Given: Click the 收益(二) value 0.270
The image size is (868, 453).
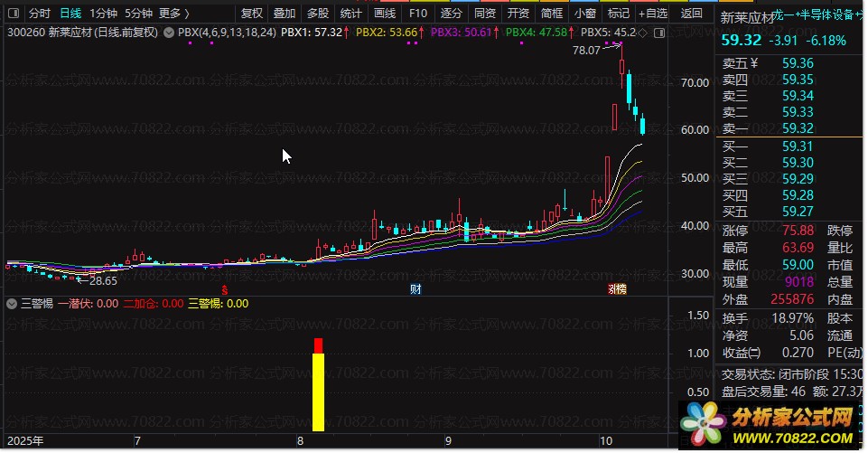Looking at the screenshot, I should [x=798, y=353].
